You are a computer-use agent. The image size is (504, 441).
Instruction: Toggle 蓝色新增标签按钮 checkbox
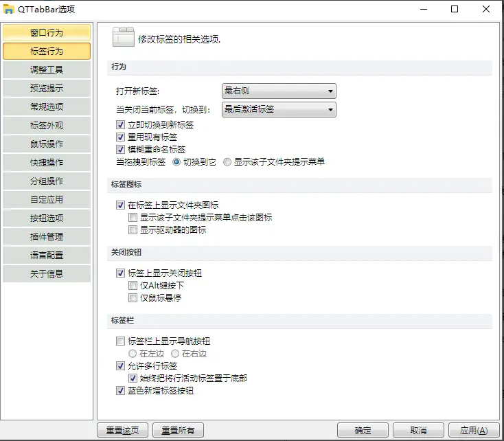tap(121, 390)
